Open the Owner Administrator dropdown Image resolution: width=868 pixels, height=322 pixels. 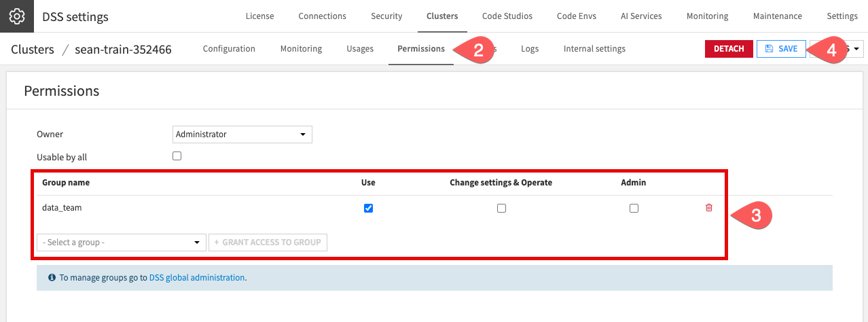(242, 135)
